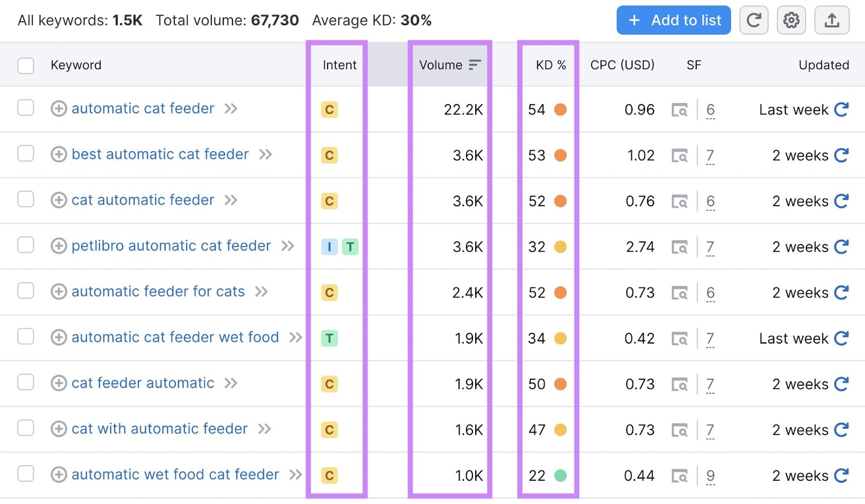Open SERP snapshot icon for automatic wet food cat feeder
865x504 pixels.
click(681, 475)
